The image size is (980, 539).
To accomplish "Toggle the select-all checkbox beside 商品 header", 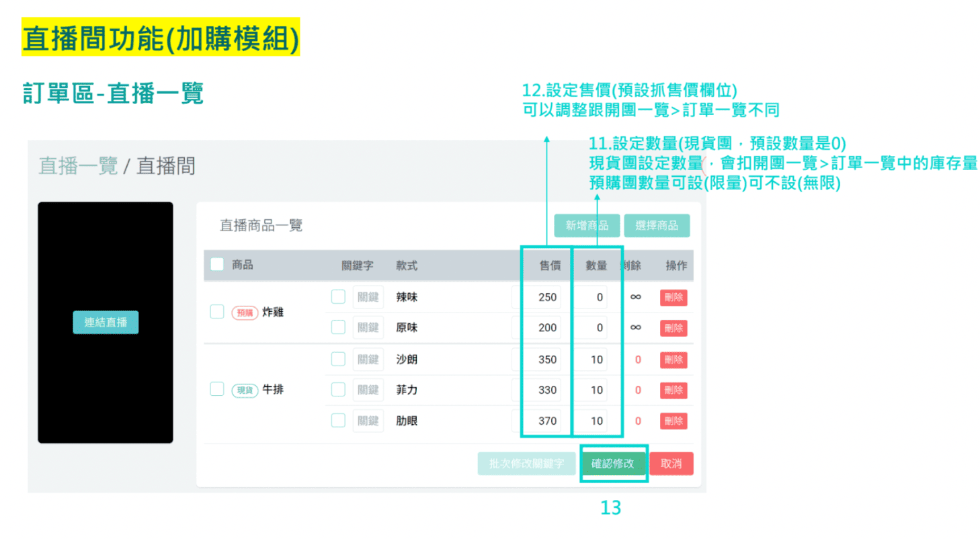I will click(217, 265).
